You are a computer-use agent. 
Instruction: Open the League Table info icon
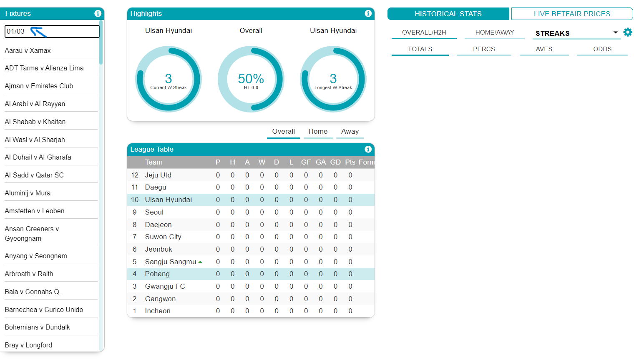click(x=368, y=149)
